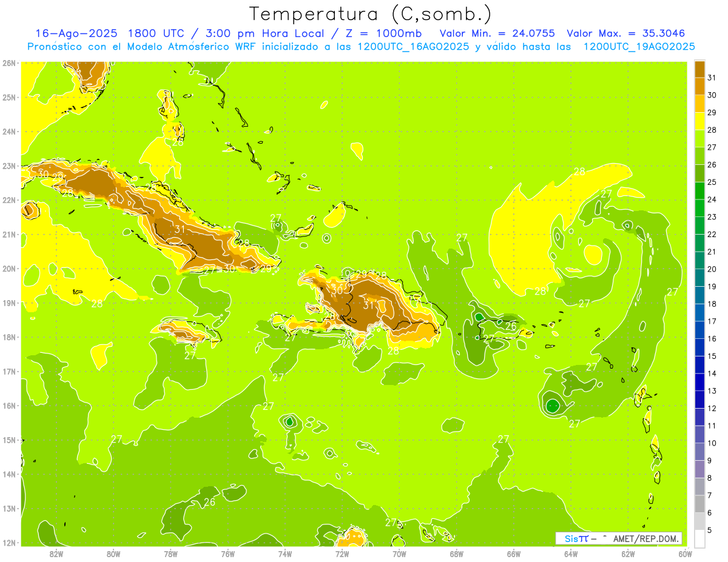Click the title "Temperatura (C,somb.)"
This screenshot has width=728, height=562.
pyautogui.click(x=371, y=14)
